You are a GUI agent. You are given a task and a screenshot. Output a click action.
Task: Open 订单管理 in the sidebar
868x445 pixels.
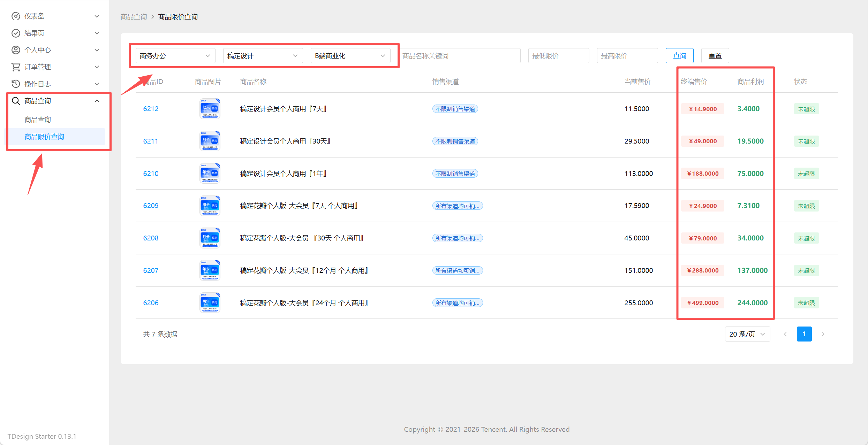(x=55, y=67)
